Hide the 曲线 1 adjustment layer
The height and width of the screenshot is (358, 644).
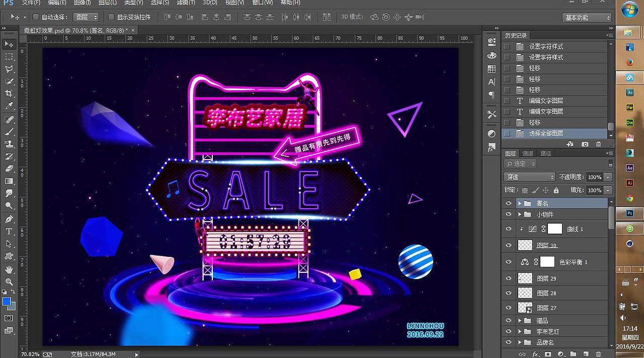pos(509,229)
